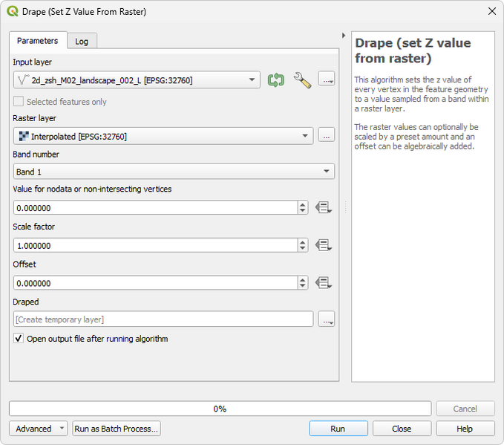This screenshot has height=445, width=504.
Task: Open data-defined override for nodata value
Action: [x=323, y=208]
